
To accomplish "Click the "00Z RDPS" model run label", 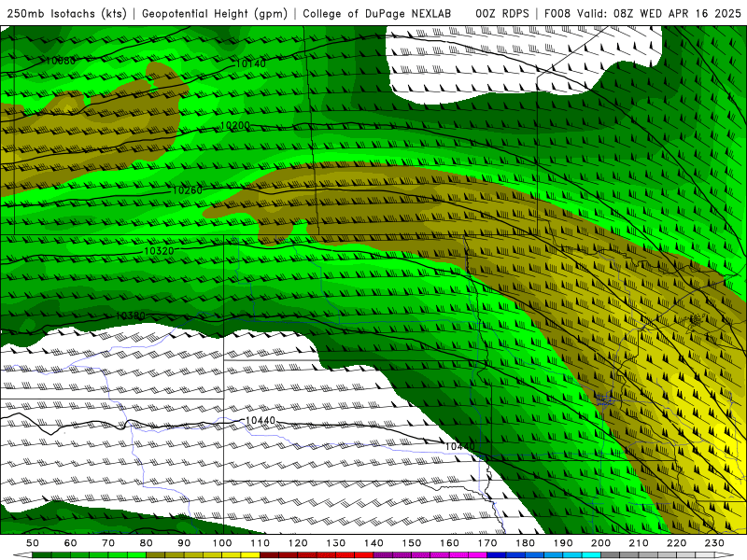I will [502, 14].
